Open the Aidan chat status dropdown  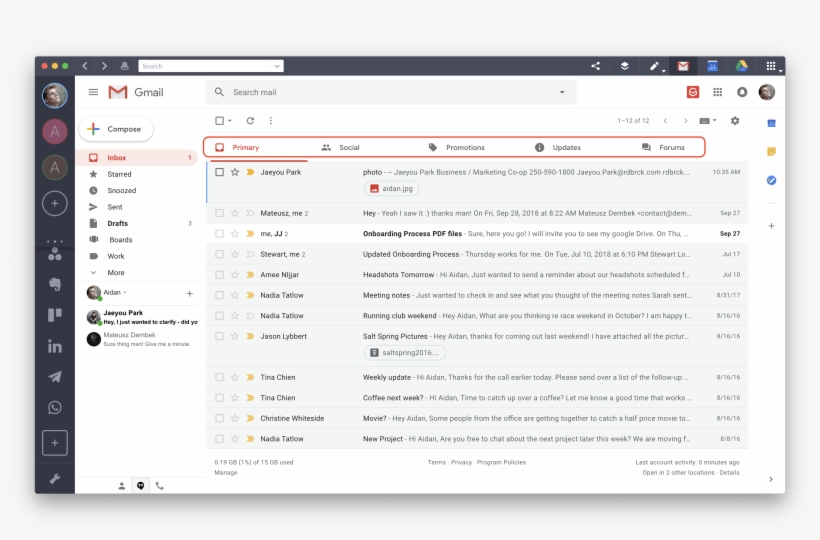(x=125, y=292)
